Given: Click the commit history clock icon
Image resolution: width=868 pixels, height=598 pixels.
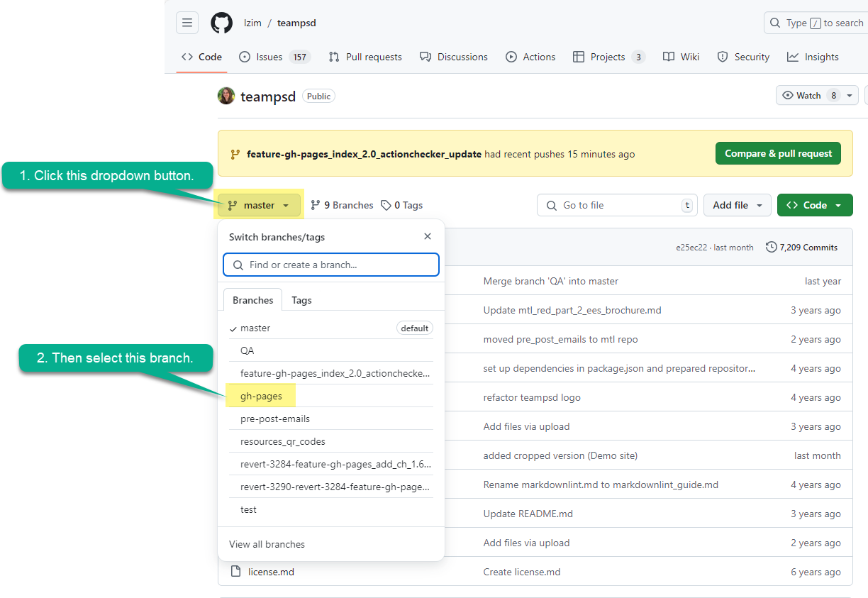Looking at the screenshot, I should [772, 247].
